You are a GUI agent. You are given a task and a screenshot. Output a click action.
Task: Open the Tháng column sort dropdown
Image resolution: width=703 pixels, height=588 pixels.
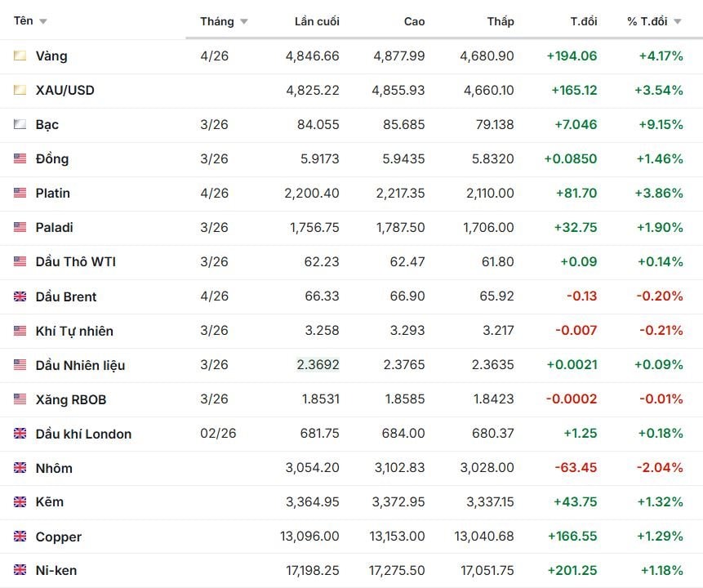tap(243, 22)
